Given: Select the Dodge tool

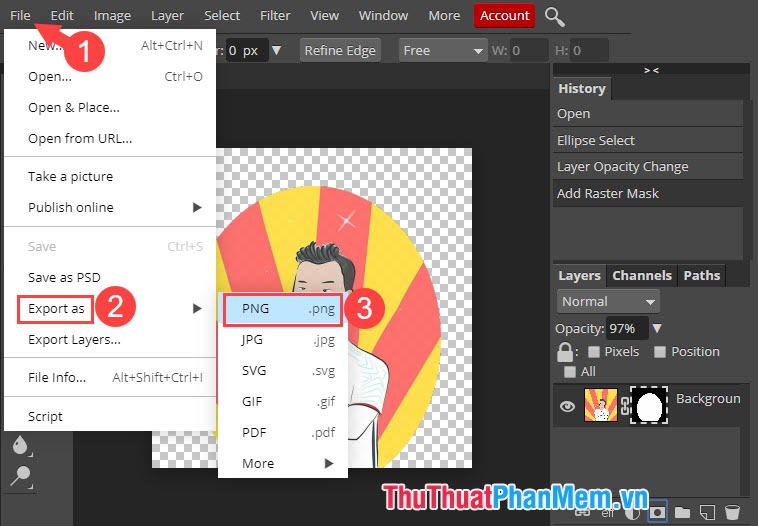Looking at the screenshot, I should (21, 475).
